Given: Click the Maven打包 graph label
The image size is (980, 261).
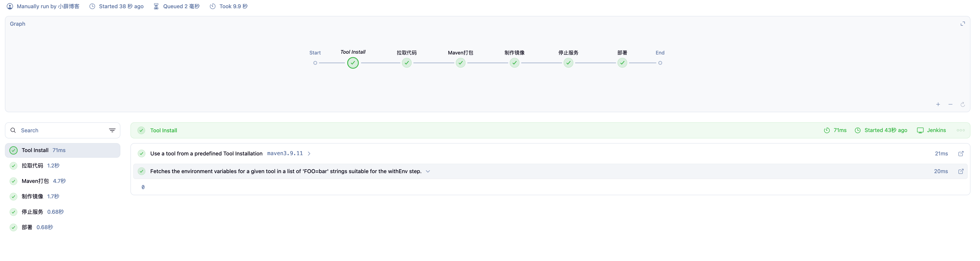Looking at the screenshot, I should pyautogui.click(x=461, y=53).
